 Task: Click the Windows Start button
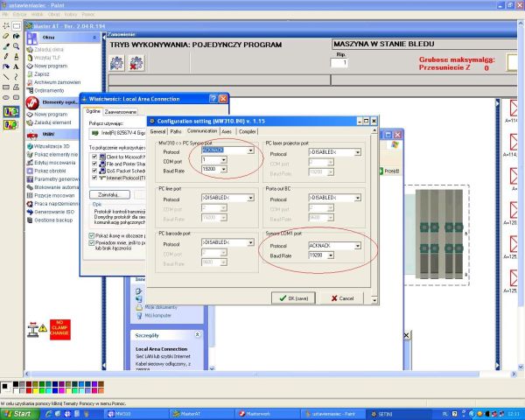point(18,414)
